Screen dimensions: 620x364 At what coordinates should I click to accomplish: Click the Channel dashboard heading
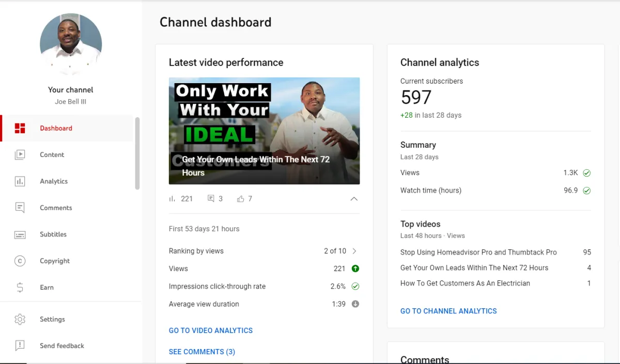[x=215, y=22]
